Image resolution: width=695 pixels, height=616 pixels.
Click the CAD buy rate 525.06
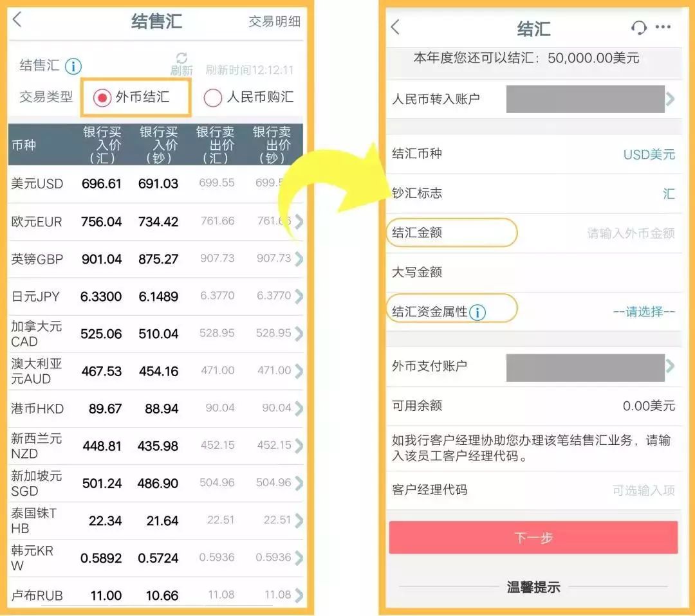101,334
